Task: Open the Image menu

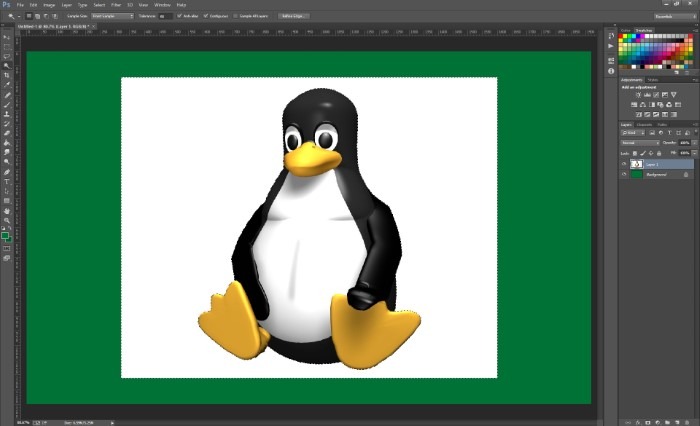Action: tap(49, 5)
